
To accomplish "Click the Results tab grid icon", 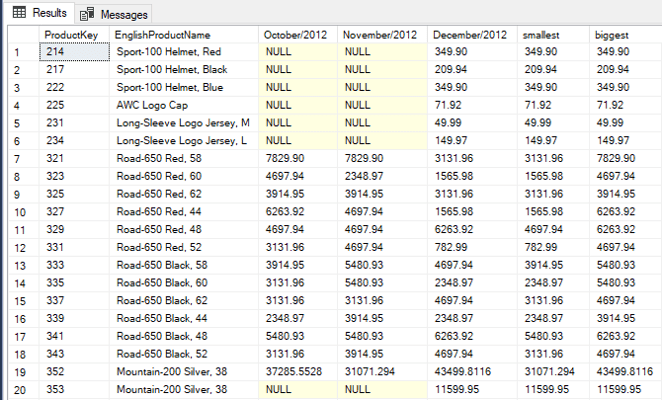I will [x=18, y=14].
